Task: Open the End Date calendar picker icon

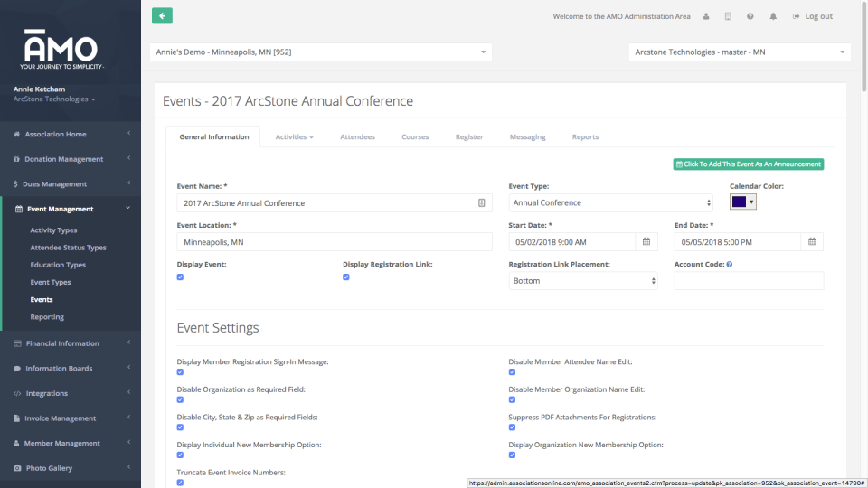Action: coord(812,242)
